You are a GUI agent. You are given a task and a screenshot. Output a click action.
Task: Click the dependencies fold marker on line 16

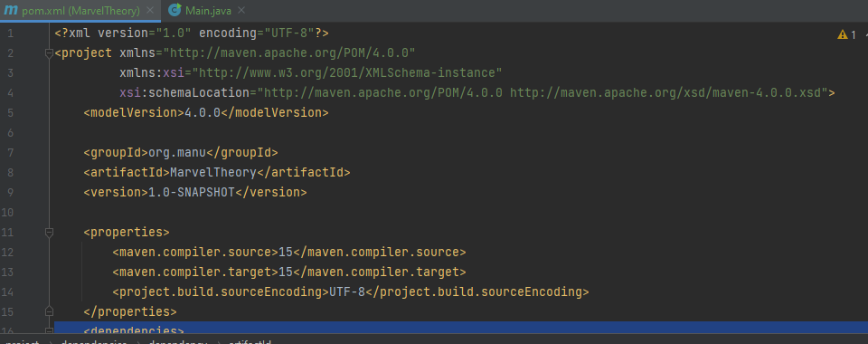point(49,330)
